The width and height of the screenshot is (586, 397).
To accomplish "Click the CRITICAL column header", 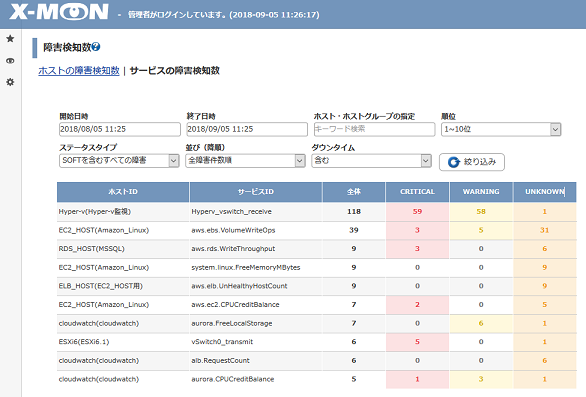I will [x=417, y=192].
